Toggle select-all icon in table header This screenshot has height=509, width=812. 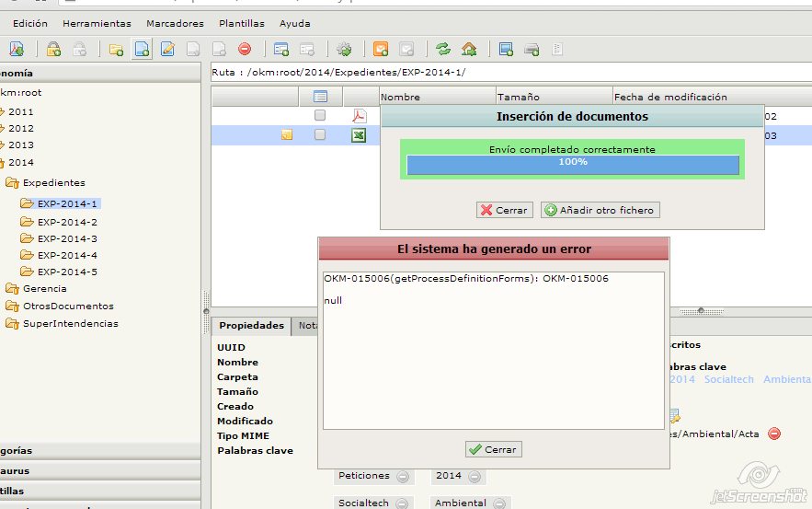[x=320, y=97]
